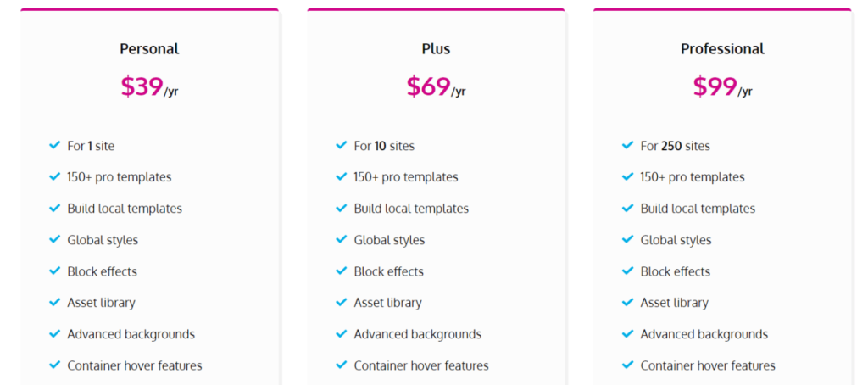The height and width of the screenshot is (385, 868).
Task: Click the $69/yr price
Action: tap(436, 86)
